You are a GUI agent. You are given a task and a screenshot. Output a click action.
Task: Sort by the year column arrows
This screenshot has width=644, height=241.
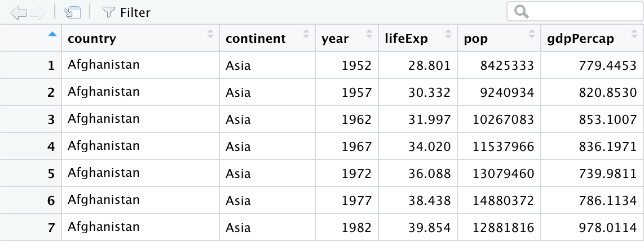369,34
